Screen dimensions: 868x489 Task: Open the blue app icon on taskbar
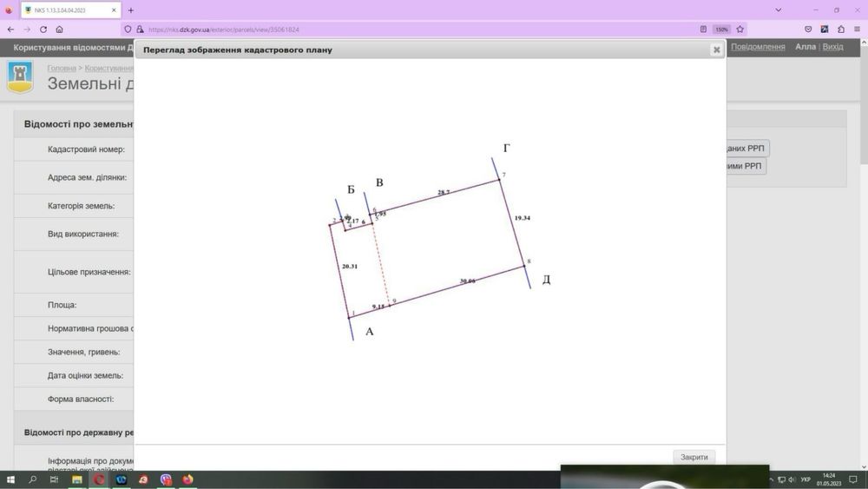pos(122,479)
